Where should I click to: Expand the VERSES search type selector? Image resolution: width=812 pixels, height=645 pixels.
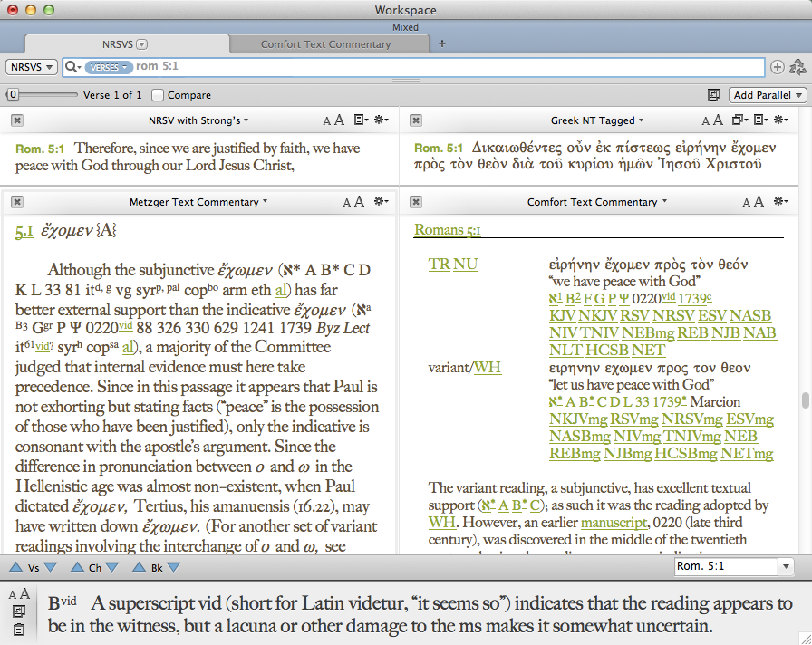[x=109, y=67]
